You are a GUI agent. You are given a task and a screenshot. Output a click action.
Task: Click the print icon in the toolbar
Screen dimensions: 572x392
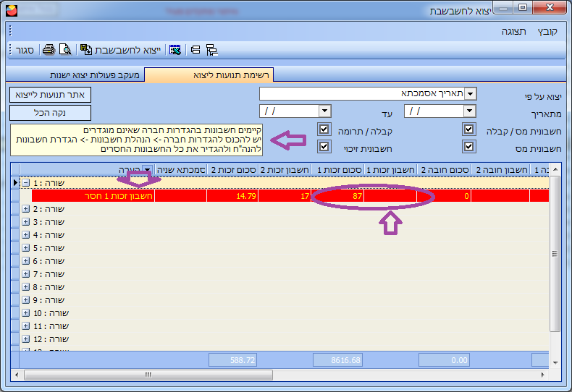[x=49, y=50]
